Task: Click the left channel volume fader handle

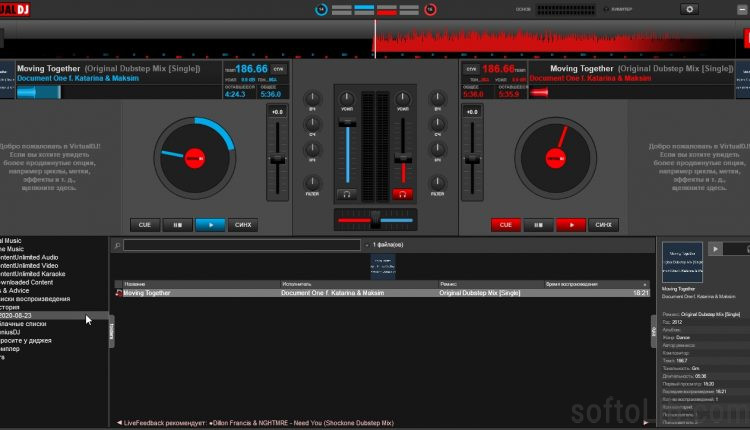Action: (347, 123)
